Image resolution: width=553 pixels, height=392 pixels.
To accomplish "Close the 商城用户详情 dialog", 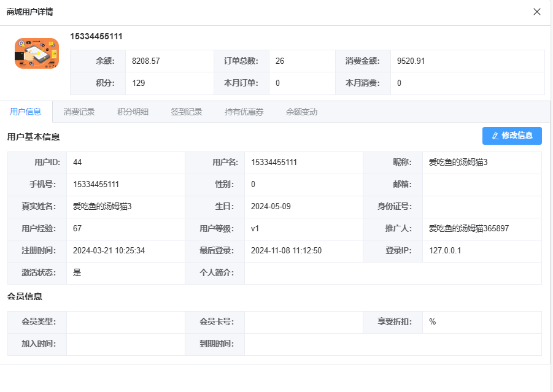I will tap(537, 12).
